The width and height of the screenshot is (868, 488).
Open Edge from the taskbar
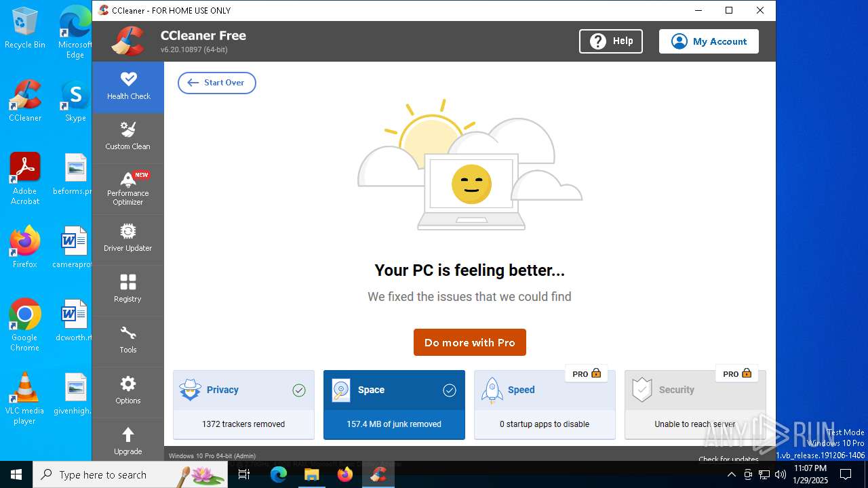click(x=279, y=474)
